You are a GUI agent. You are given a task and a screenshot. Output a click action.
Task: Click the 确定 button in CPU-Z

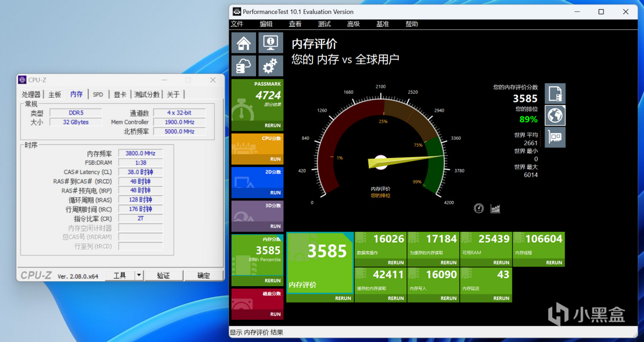coord(203,276)
